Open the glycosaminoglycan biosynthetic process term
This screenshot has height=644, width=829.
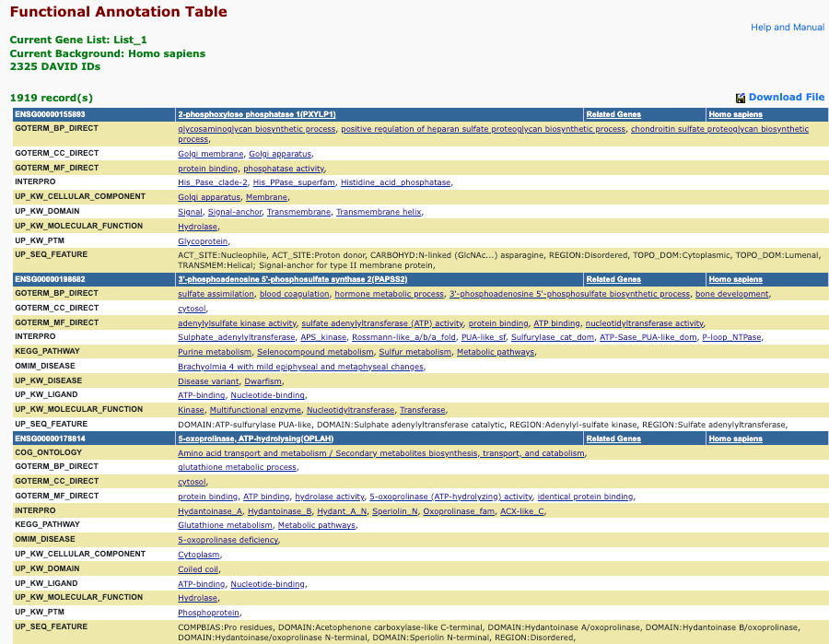[x=256, y=129]
